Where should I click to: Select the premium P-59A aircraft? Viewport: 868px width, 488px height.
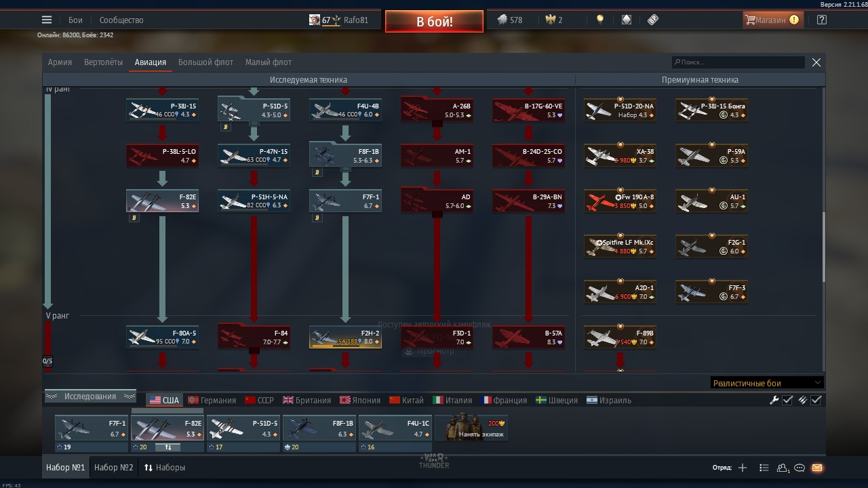click(x=711, y=155)
